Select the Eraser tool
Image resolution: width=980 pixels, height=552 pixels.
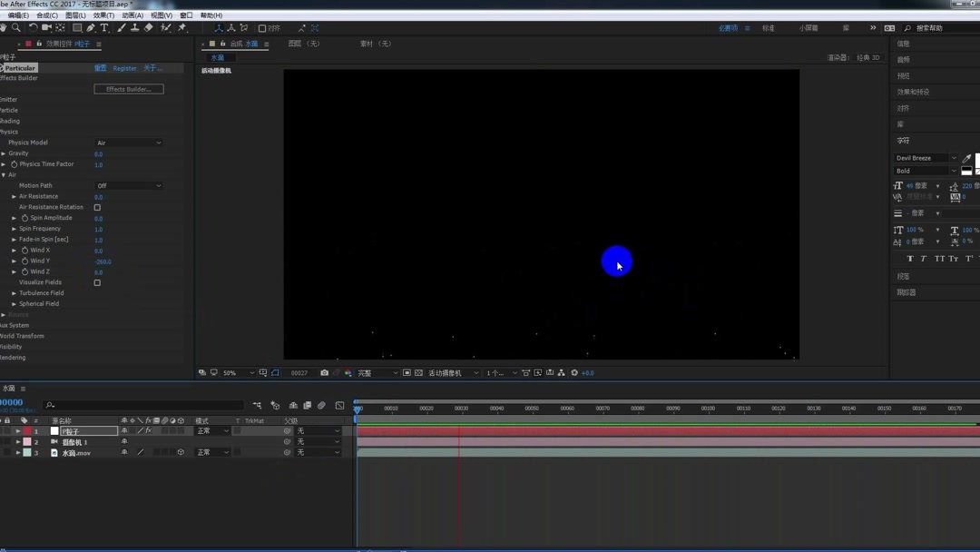[149, 27]
